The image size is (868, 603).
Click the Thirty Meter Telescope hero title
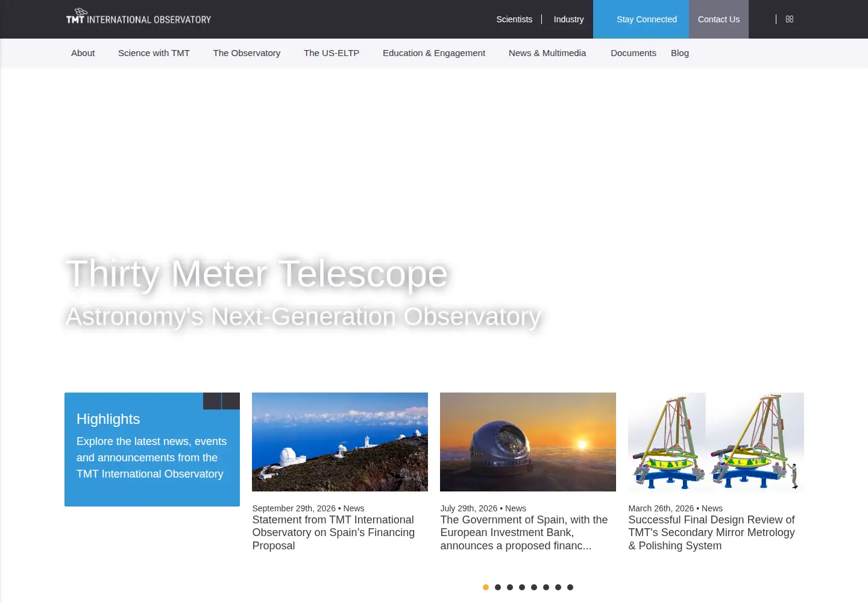tap(257, 274)
